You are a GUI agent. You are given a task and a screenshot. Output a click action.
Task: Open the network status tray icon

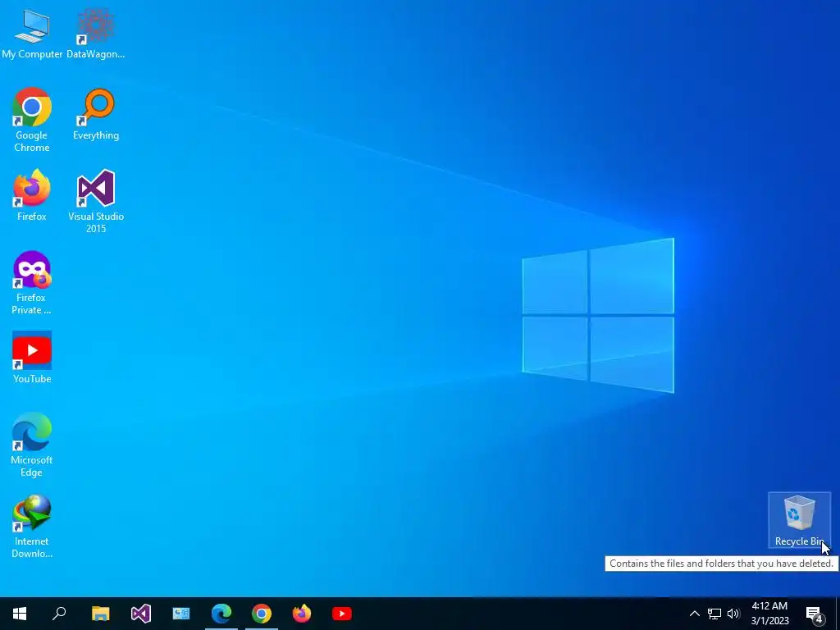(x=714, y=614)
